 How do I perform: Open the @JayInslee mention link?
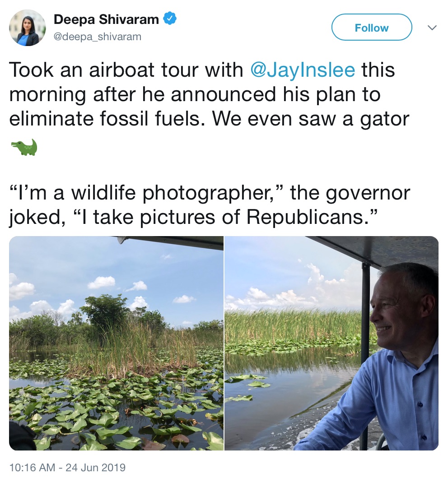coord(303,70)
